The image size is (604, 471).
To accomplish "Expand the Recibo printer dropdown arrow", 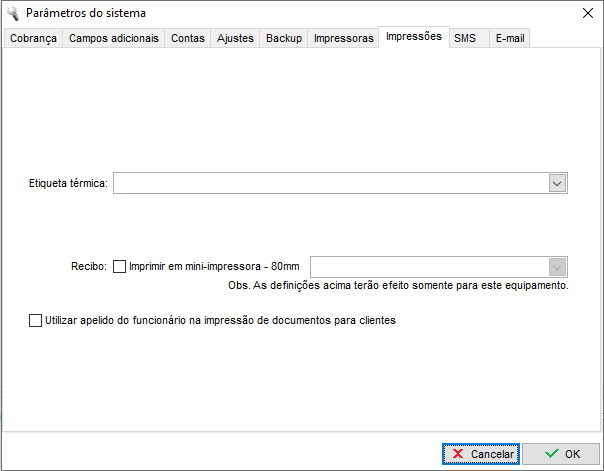I will 557,267.
